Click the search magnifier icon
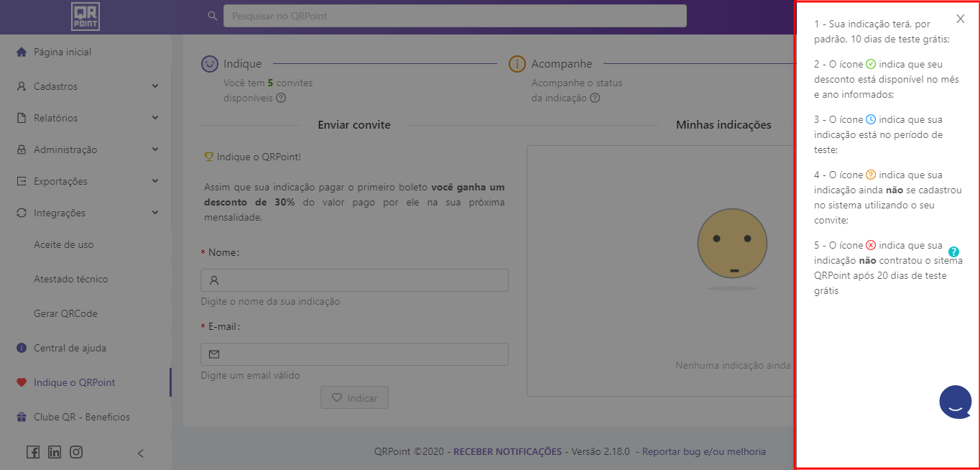This screenshot has width=980, height=470. 212,16
